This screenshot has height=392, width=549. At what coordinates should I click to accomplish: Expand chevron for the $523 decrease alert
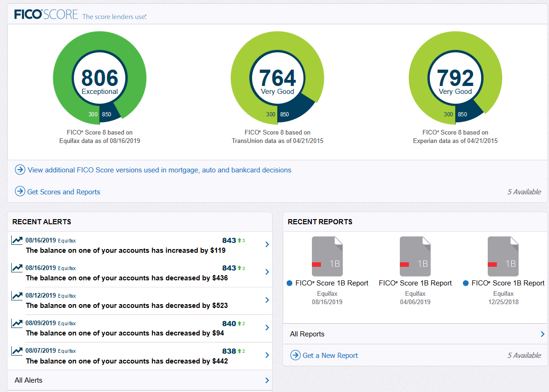point(267,300)
